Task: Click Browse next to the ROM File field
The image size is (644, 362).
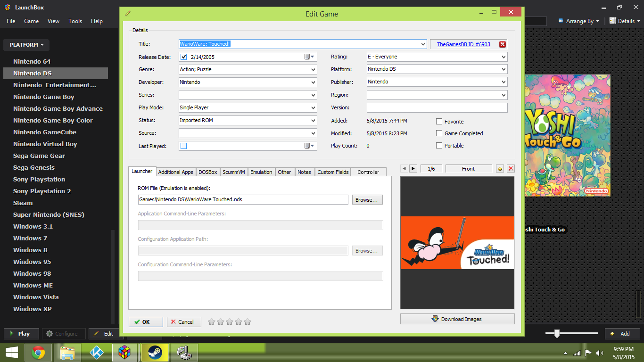Action: pyautogui.click(x=367, y=199)
